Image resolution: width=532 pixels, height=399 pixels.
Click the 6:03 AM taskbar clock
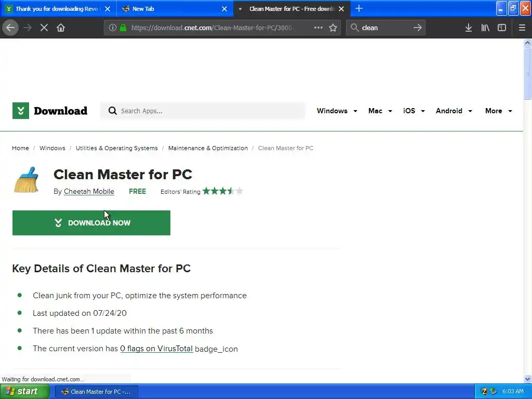coord(513,391)
